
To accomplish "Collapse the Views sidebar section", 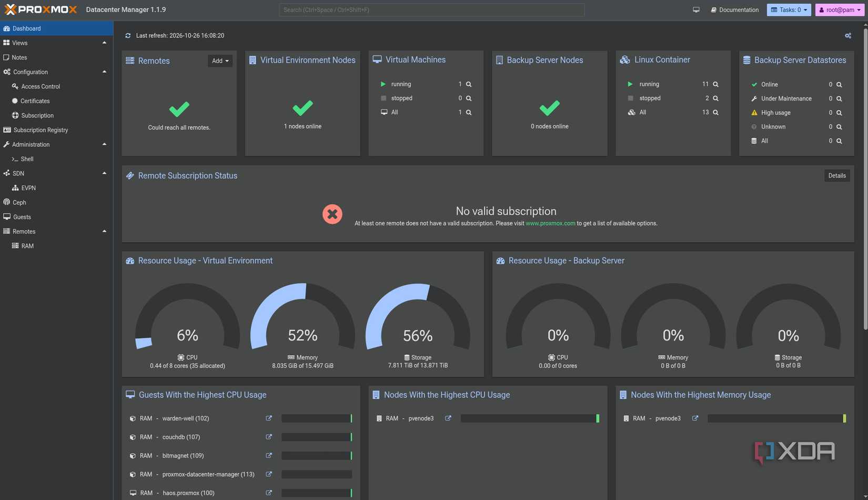I will pos(104,43).
